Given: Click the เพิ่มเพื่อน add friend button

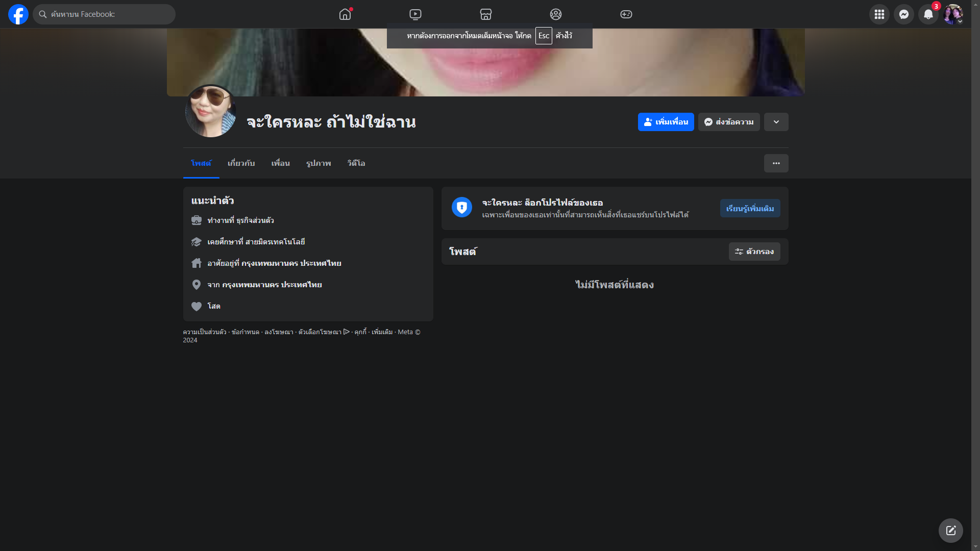Looking at the screenshot, I should tap(666, 122).
